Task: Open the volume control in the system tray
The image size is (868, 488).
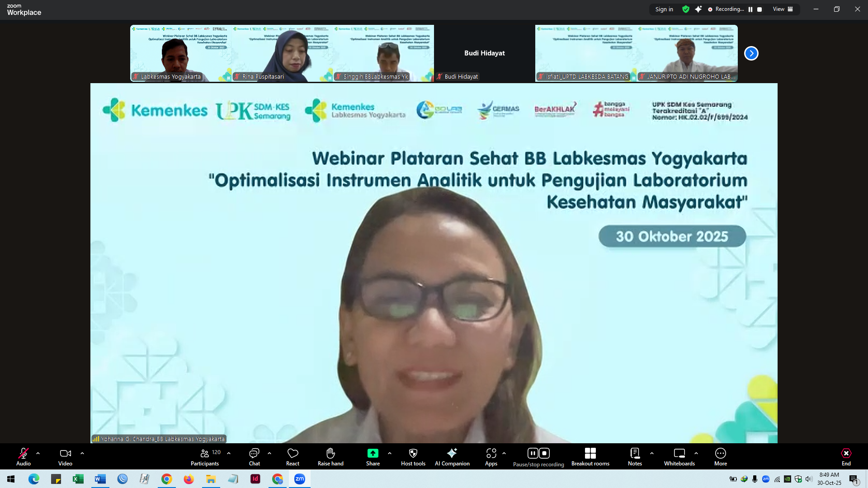Action: pos(809,479)
